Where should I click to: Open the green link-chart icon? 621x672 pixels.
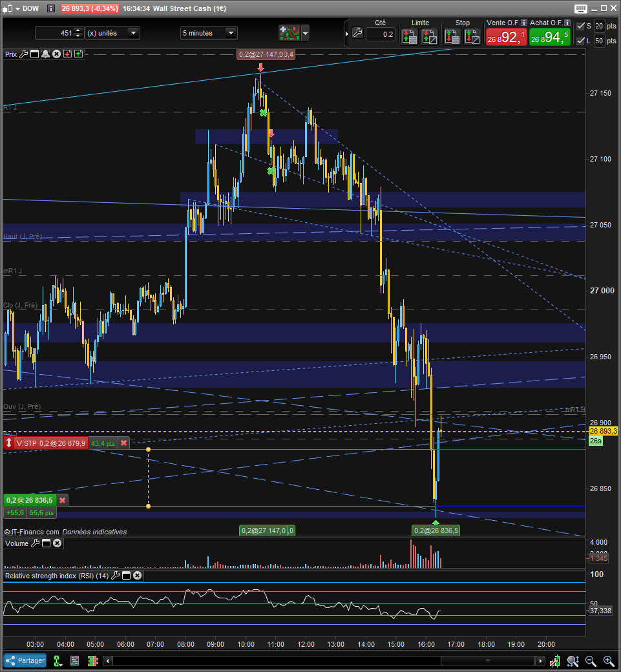coord(58,661)
